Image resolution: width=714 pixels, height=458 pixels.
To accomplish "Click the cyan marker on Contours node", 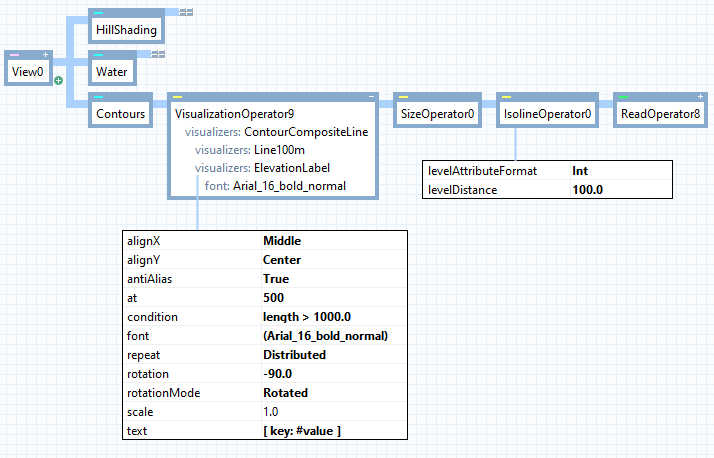I will tap(99, 97).
